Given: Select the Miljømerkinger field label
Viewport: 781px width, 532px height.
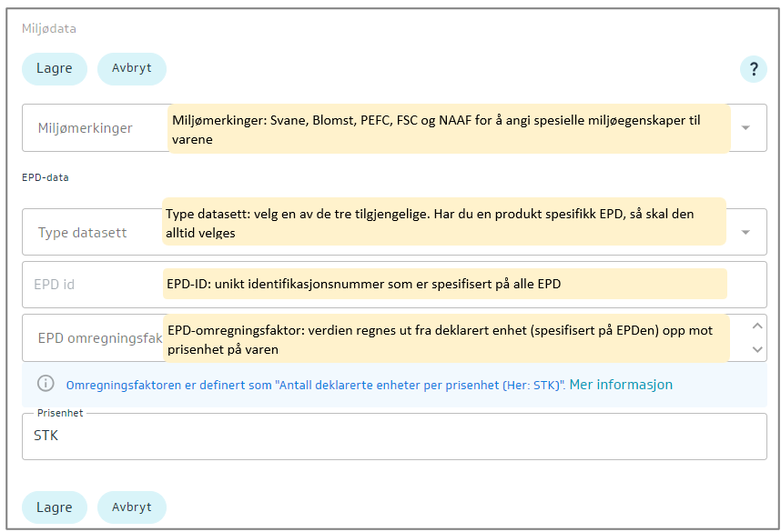Looking at the screenshot, I should point(85,128).
